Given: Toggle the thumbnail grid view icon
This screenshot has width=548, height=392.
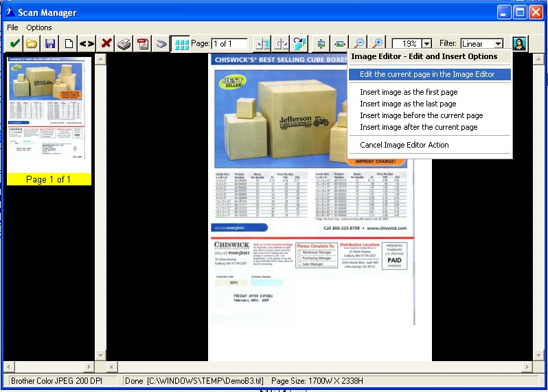Looking at the screenshot, I should [x=181, y=44].
